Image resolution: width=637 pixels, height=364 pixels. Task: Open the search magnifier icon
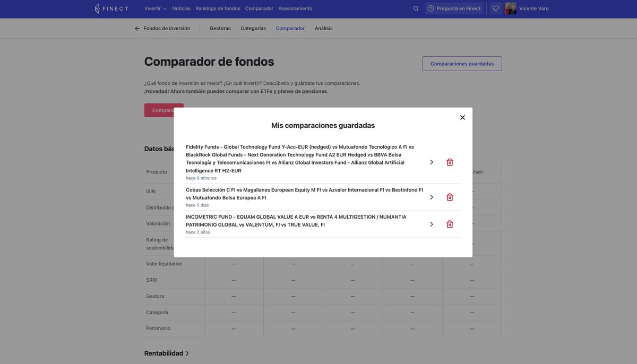pyautogui.click(x=416, y=8)
